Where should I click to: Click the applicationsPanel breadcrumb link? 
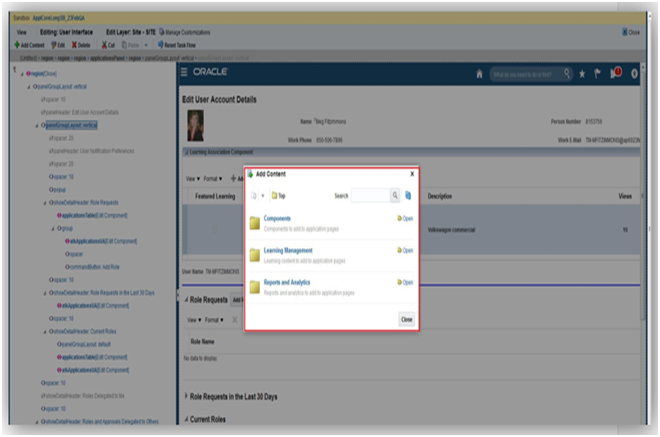point(107,58)
